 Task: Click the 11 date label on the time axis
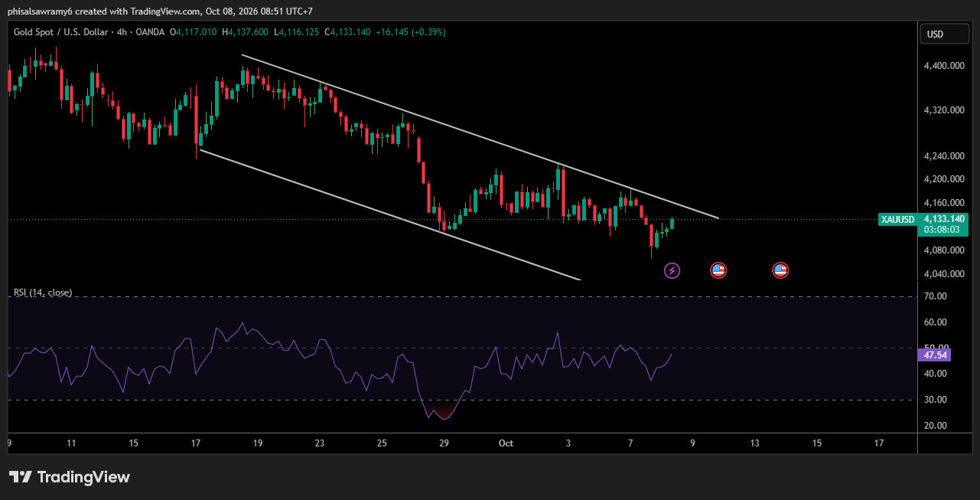[x=71, y=443]
